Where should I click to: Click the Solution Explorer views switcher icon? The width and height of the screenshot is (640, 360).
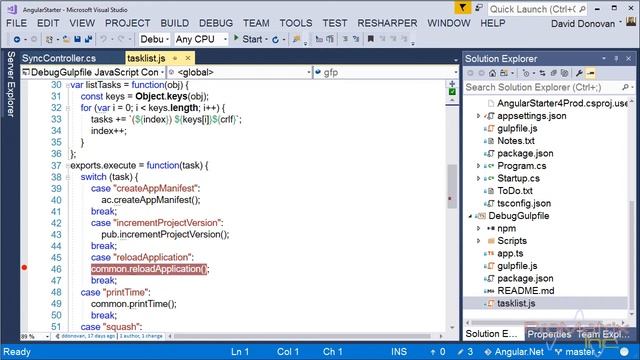pyautogui.click(x=504, y=73)
